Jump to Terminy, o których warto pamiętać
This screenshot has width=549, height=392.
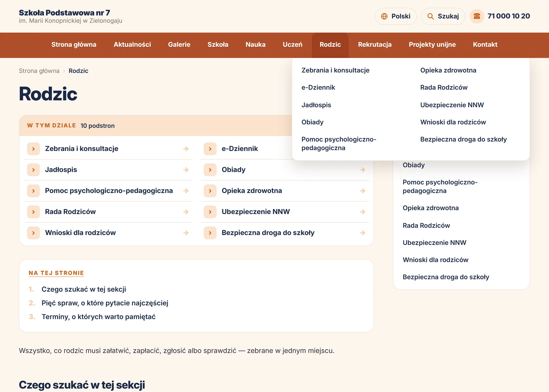99,317
